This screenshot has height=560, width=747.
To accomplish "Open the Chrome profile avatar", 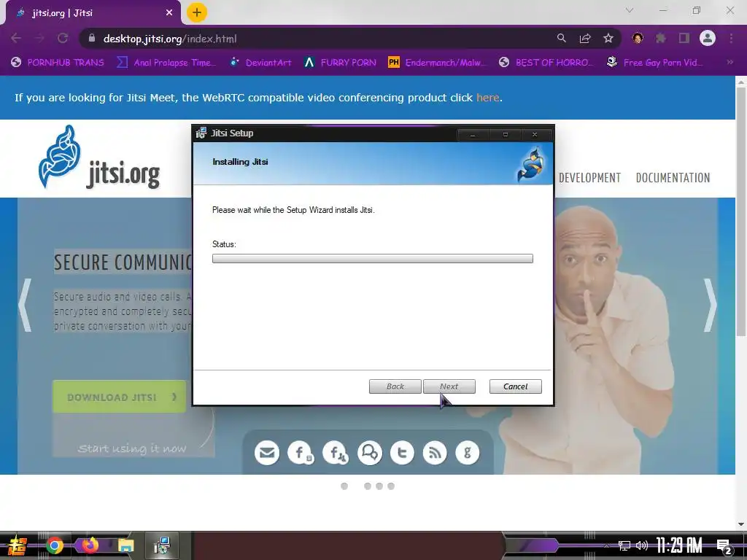I will coord(708,38).
